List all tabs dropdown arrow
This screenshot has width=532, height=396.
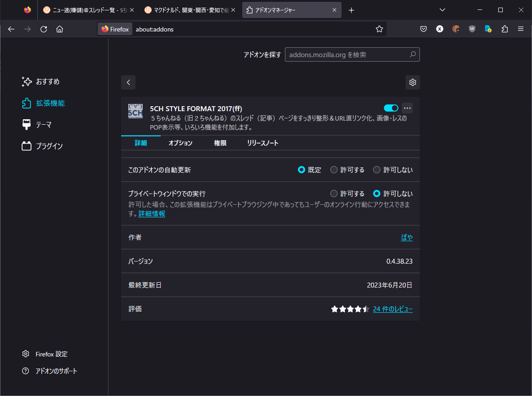442,10
